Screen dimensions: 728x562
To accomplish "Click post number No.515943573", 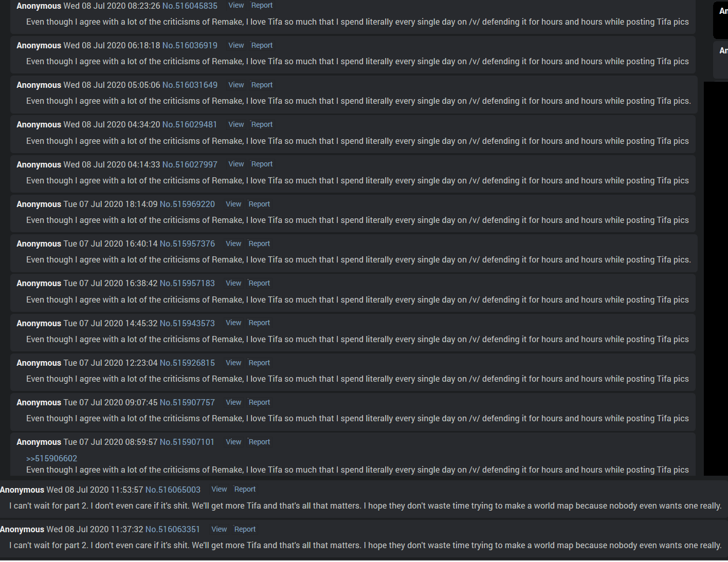I will 187,323.
